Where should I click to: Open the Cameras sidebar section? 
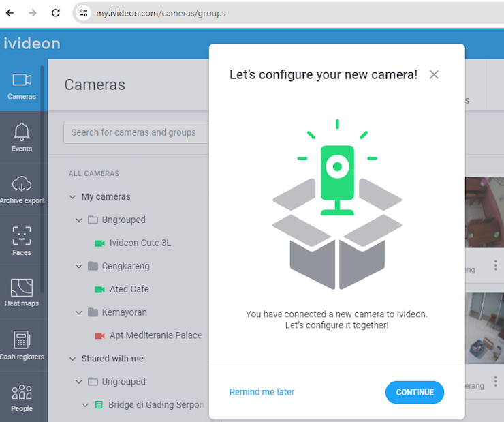click(22, 85)
